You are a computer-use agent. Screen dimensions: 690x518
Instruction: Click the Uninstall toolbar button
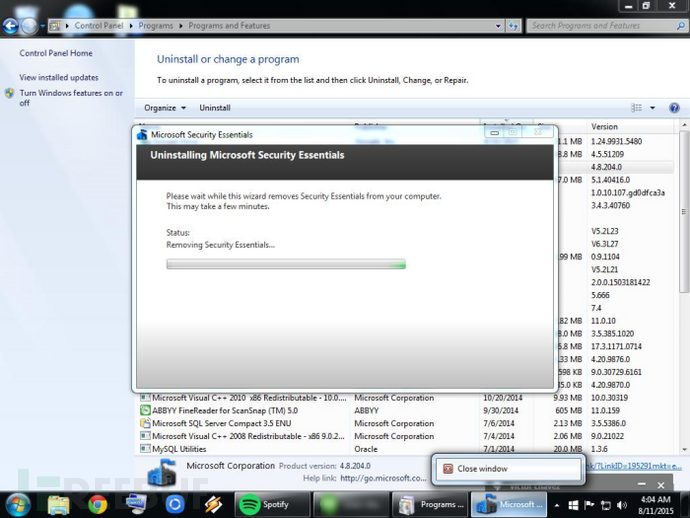click(x=215, y=108)
